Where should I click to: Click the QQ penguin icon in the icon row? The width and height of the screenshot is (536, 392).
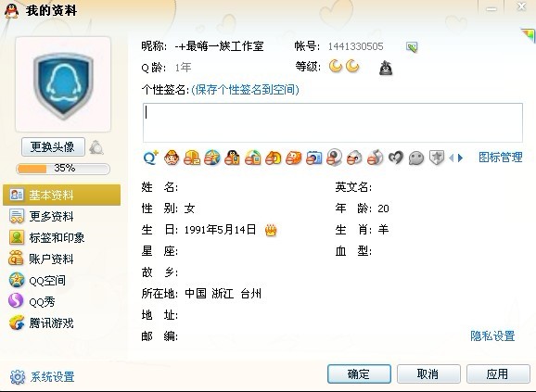point(232,158)
